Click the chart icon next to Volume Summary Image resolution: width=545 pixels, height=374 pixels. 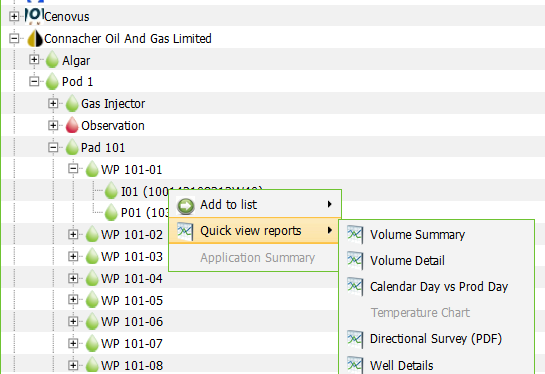(x=355, y=235)
